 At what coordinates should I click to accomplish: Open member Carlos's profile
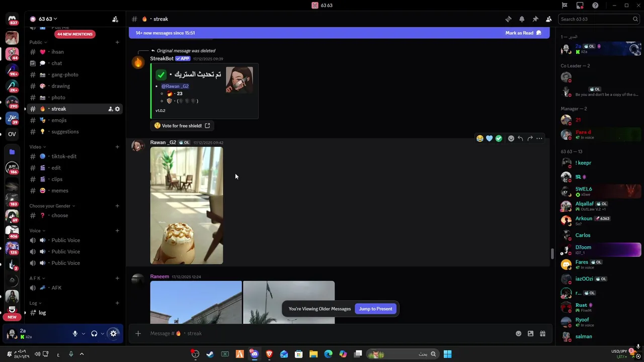(599, 235)
